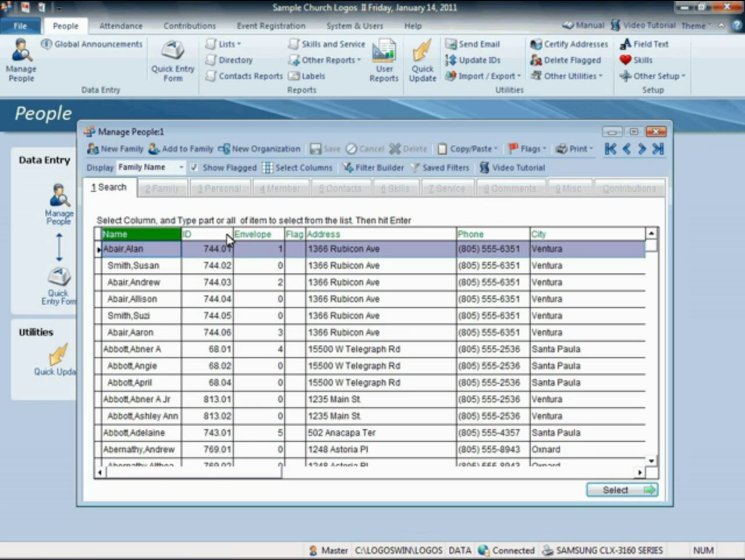
Task: Click New Organization
Action: (x=259, y=149)
